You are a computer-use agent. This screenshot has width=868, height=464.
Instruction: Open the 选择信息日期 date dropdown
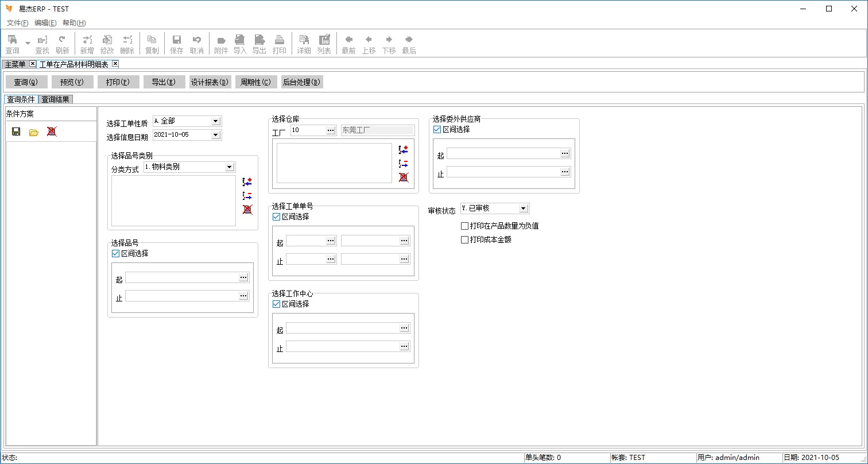tap(216, 135)
